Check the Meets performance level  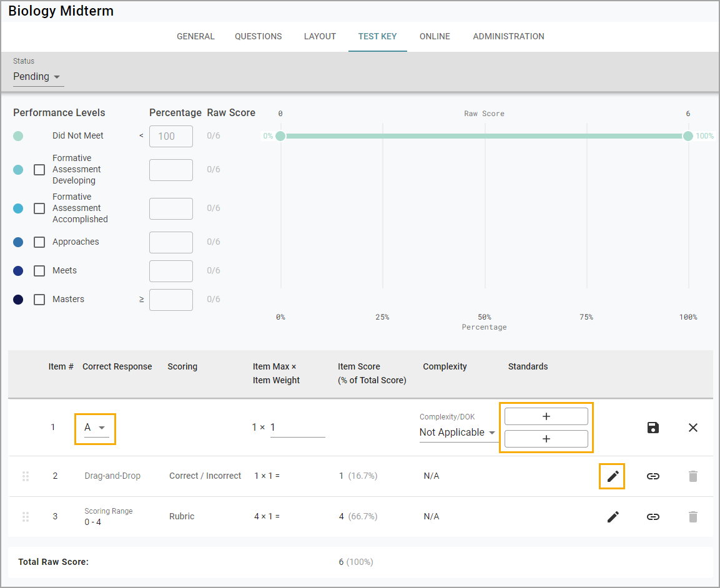click(39, 271)
